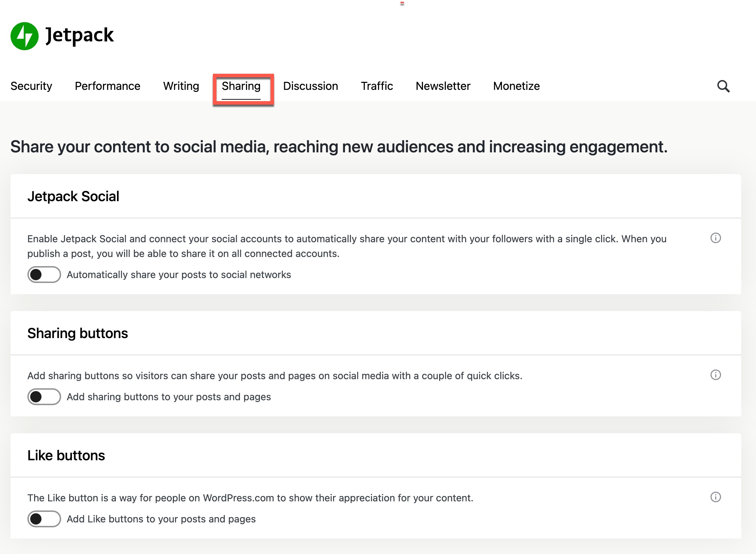Click the Sharing buttons section heading
Viewport: 756px width, 554px height.
[x=78, y=333]
